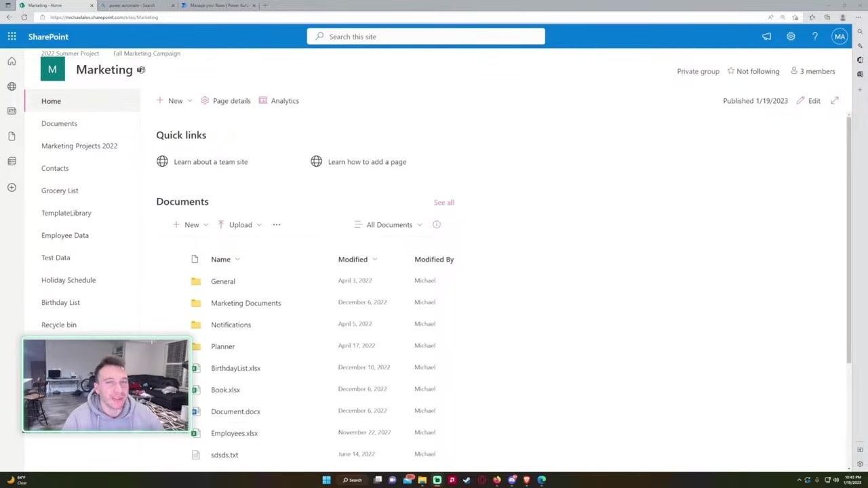Open the Name column sort menu

[225, 259]
